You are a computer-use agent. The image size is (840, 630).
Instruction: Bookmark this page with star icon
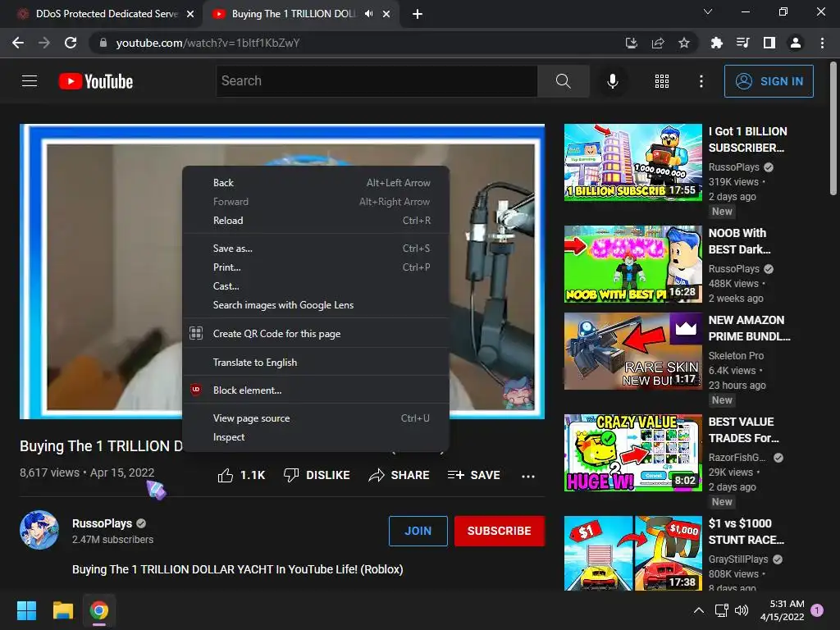[683, 43]
